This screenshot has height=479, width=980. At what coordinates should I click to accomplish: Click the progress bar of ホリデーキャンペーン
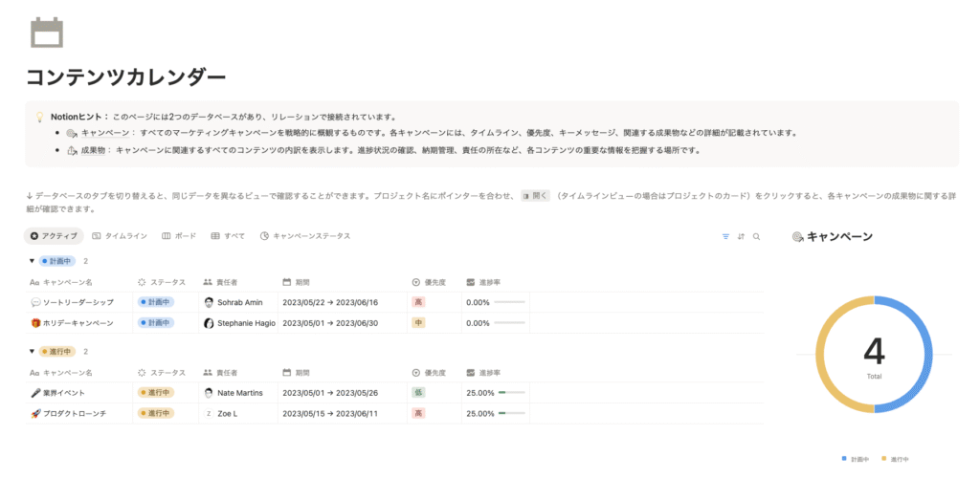510,323
